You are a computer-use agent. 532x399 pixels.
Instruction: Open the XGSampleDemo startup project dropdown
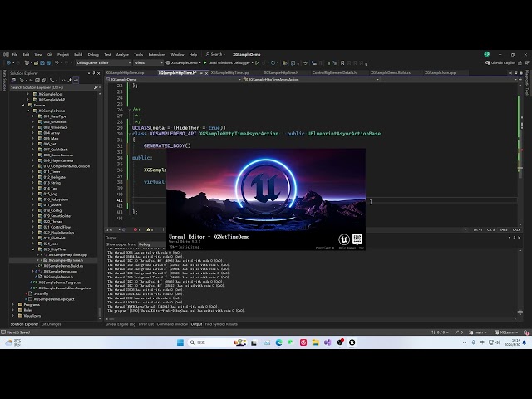(x=184, y=63)
